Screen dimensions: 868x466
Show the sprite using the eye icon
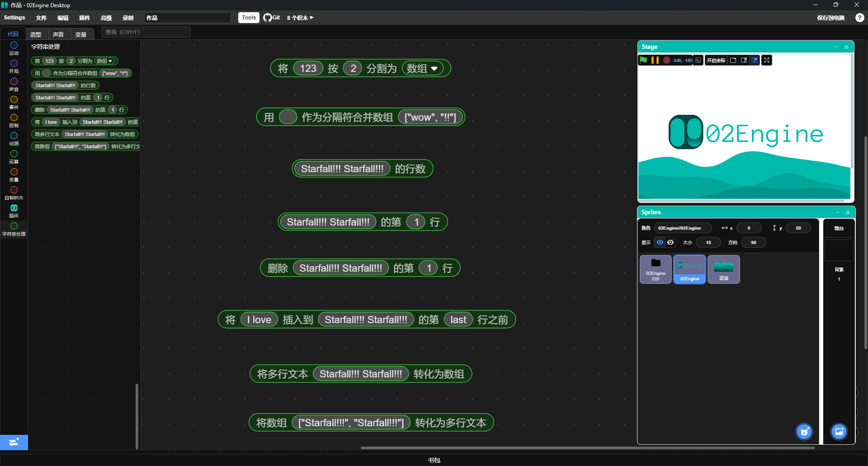point(660,242)
